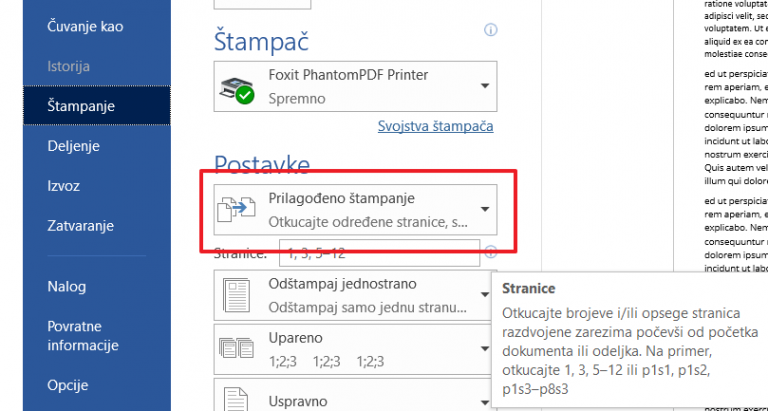Click the Stranice page range input field
Screen dimensions: 768x411
click(380, 253)
